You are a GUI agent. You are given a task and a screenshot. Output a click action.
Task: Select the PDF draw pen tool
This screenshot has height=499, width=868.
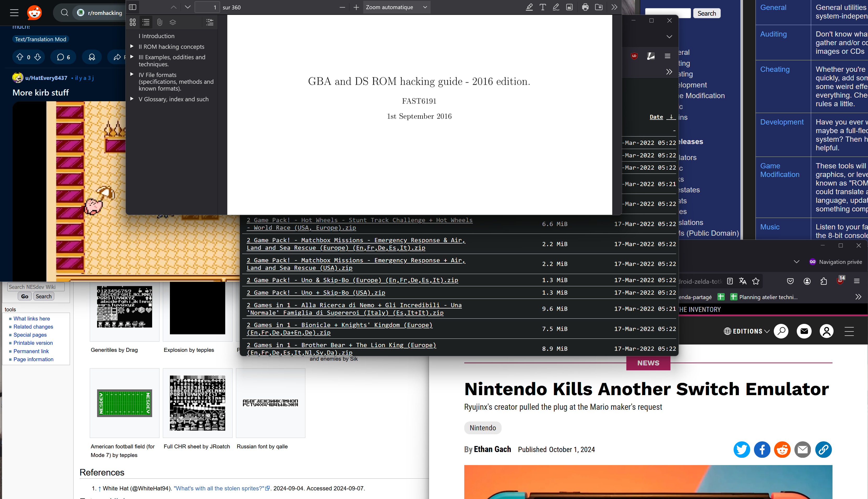pos(556,7)
